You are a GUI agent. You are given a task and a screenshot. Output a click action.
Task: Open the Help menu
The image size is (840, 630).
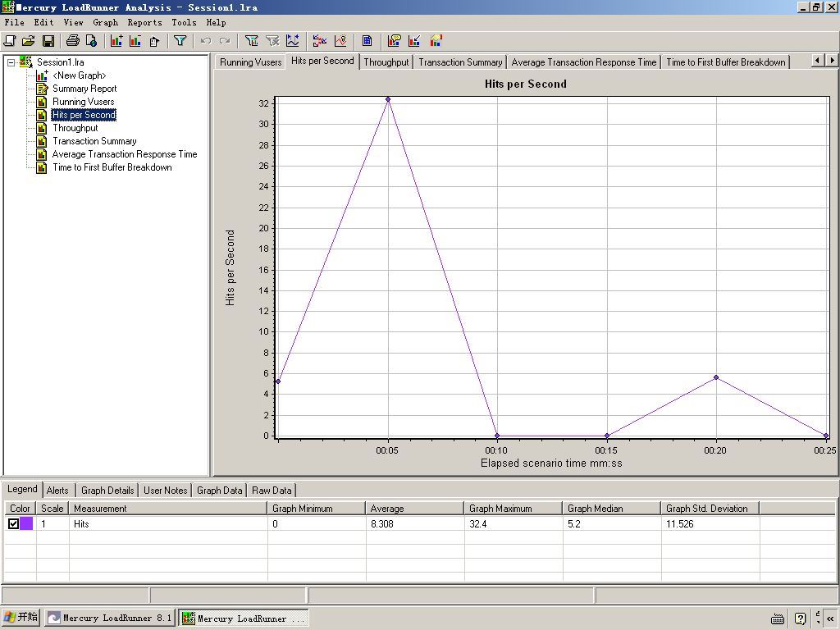tap(216, 22)
